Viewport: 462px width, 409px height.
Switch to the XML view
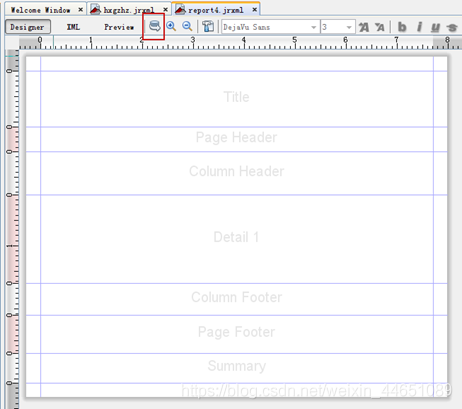[x=73, y=27]
